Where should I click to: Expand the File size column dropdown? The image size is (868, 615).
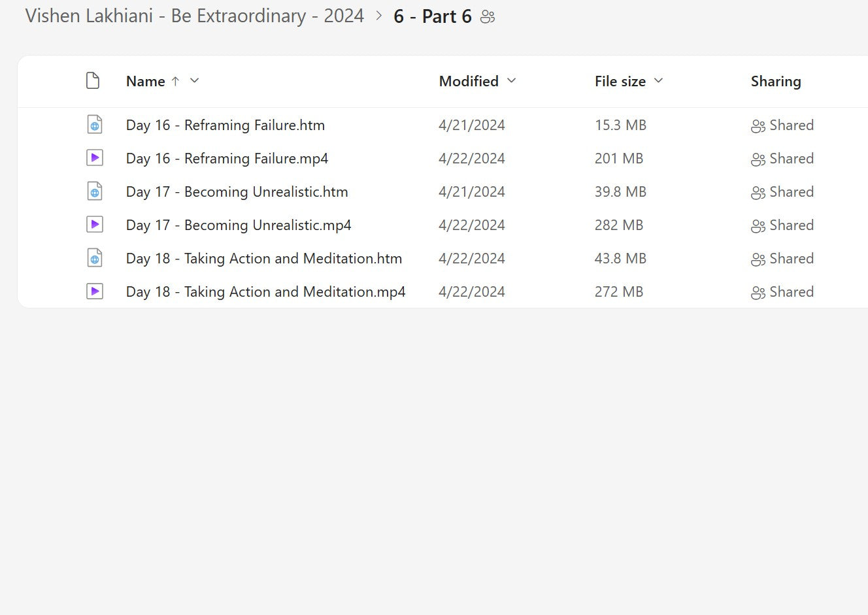click(658, 81)
